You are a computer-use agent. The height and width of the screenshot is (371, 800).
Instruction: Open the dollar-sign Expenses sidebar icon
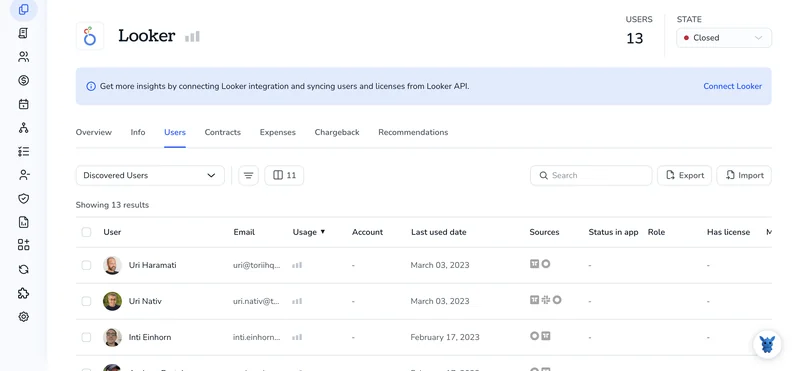23,80
